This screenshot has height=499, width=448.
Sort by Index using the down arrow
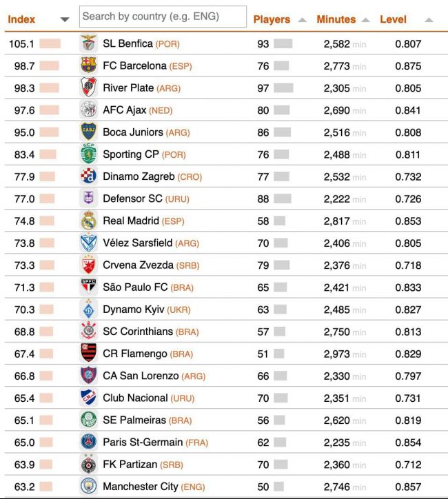tap(65, 20)
